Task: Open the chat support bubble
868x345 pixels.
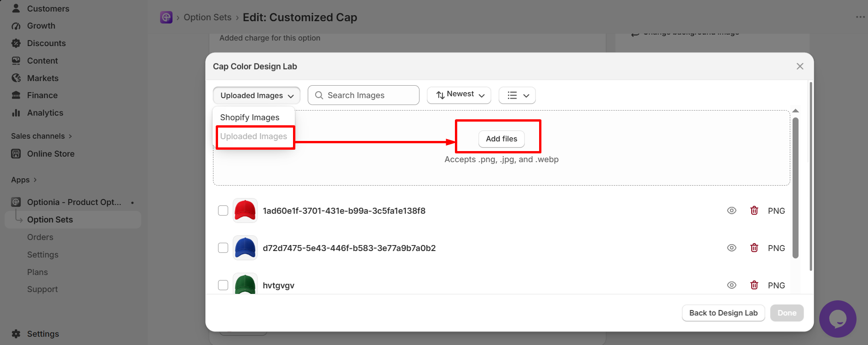Action: coord(838,319)
